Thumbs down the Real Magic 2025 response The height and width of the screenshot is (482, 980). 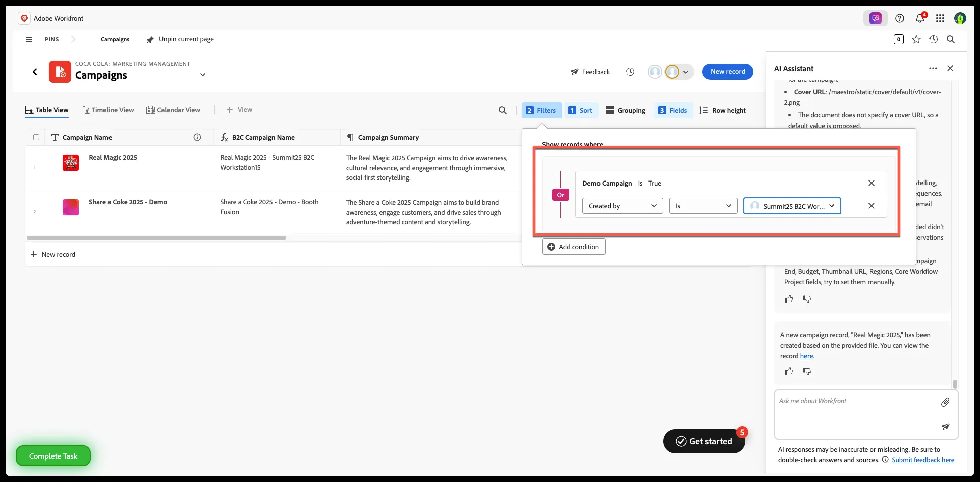coord(807,371)
